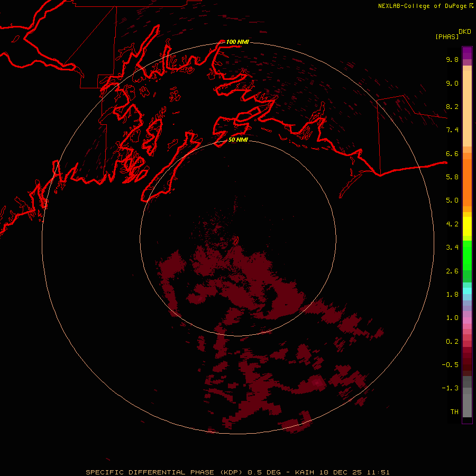Viewport: 476px width, 476px height.
Task: Pick the orange band on the color bar
Action: 467,182
